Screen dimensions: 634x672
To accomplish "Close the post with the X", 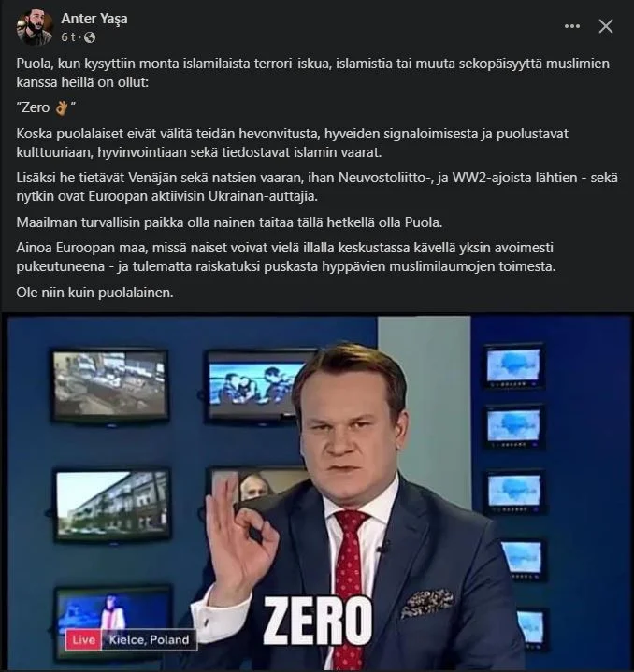I will (606, 26).
